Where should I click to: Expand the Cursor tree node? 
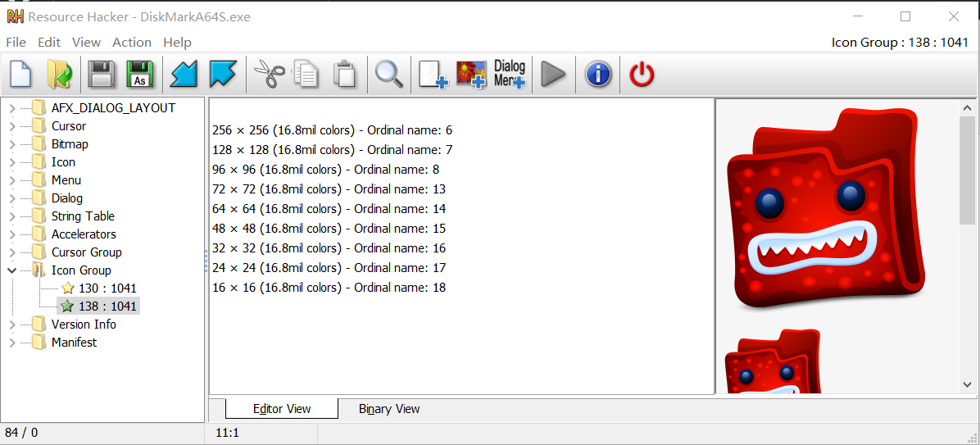[x=12, y=126]
